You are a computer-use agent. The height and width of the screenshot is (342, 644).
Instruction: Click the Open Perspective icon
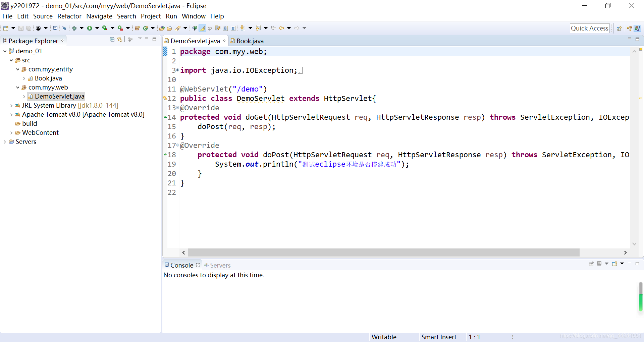pos(619,28)
